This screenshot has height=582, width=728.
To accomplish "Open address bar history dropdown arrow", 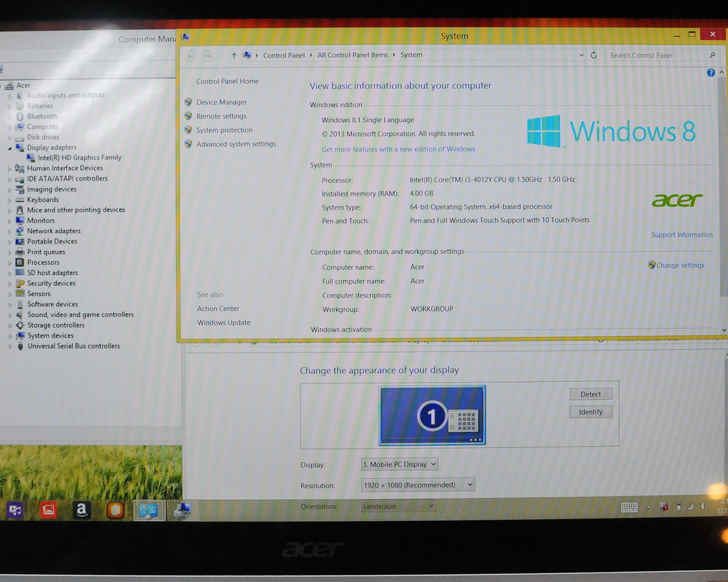I will pos(581,55).
